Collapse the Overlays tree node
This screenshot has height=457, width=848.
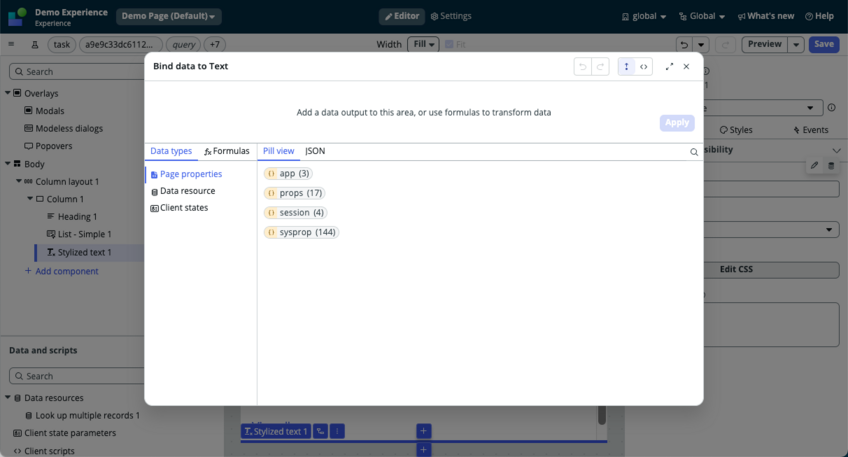coord(8,93)
